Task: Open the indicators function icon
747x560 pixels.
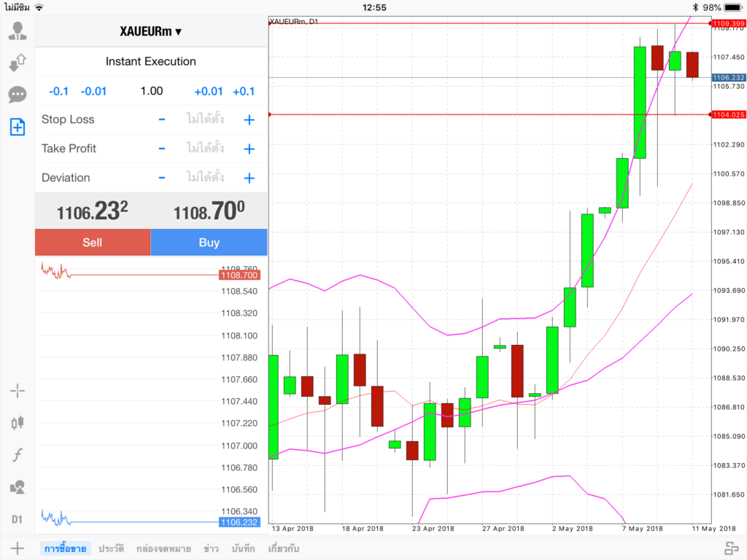Action: pyautogui.click(x=18, y=455)
